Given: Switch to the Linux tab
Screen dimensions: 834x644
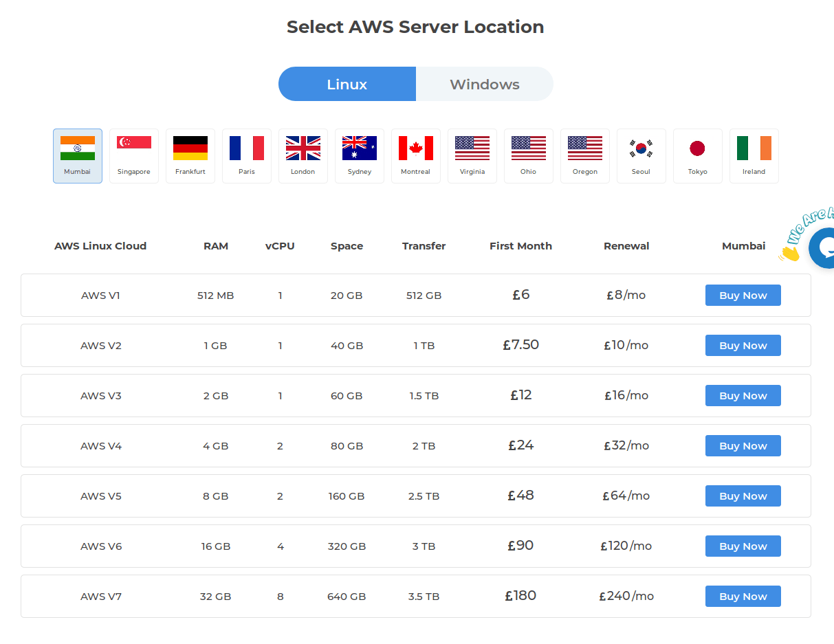Looking at the screenshot, I should pos(347,84).
